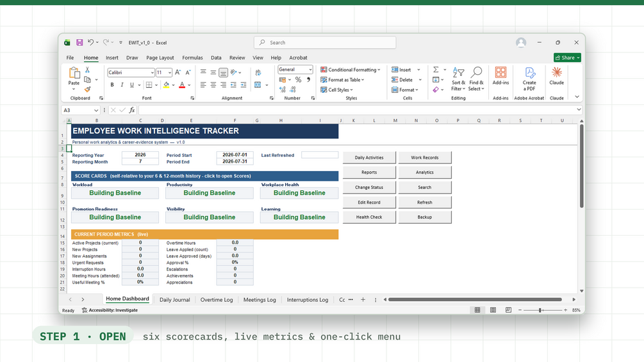Open the Name Box dropdown arrow
The height and width of the screenshot is (362, 644).
point(96,110)
